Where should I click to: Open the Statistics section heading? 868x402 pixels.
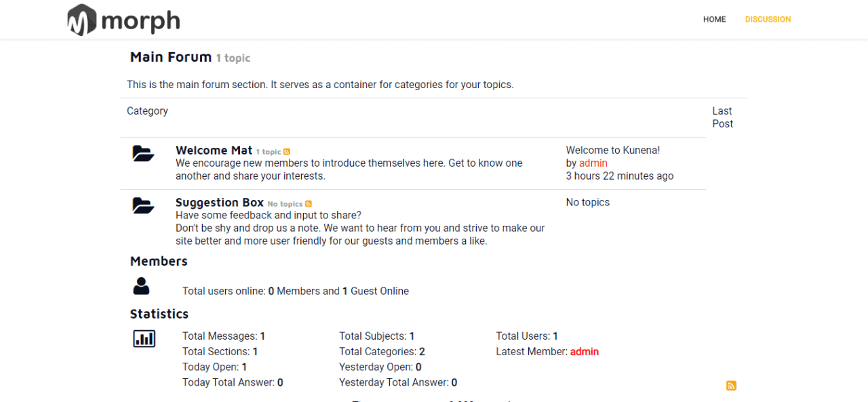tap(159, 315)
